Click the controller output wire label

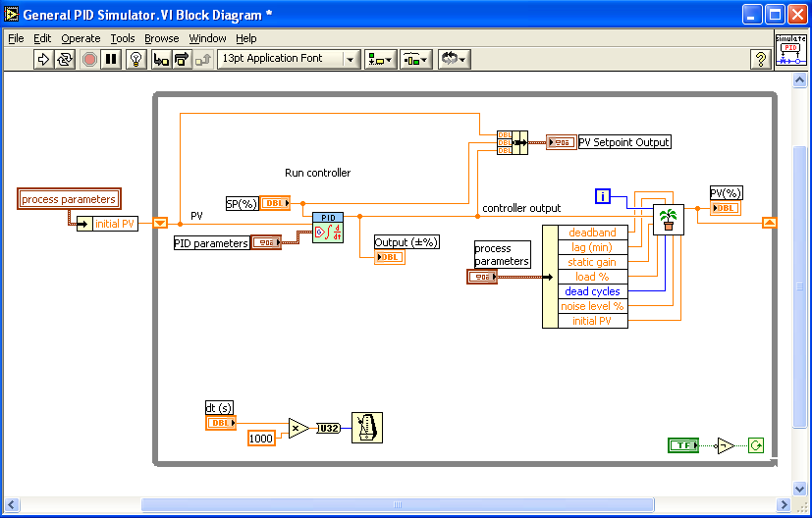pos(521,208)
